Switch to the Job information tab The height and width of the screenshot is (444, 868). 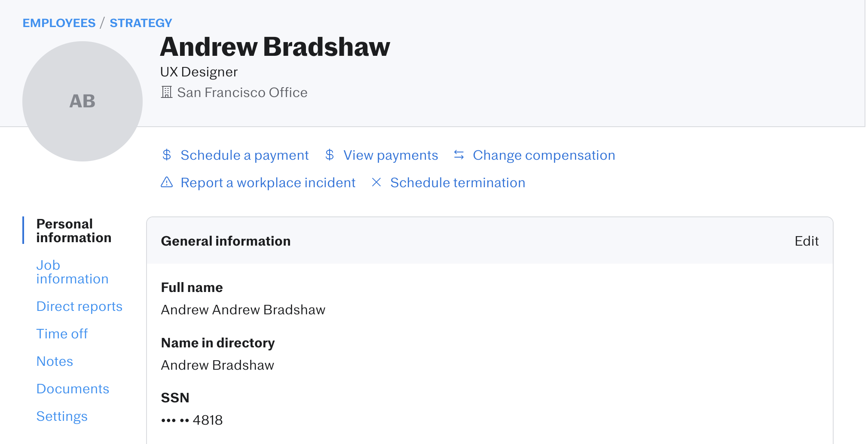click(x=72, y=272)
